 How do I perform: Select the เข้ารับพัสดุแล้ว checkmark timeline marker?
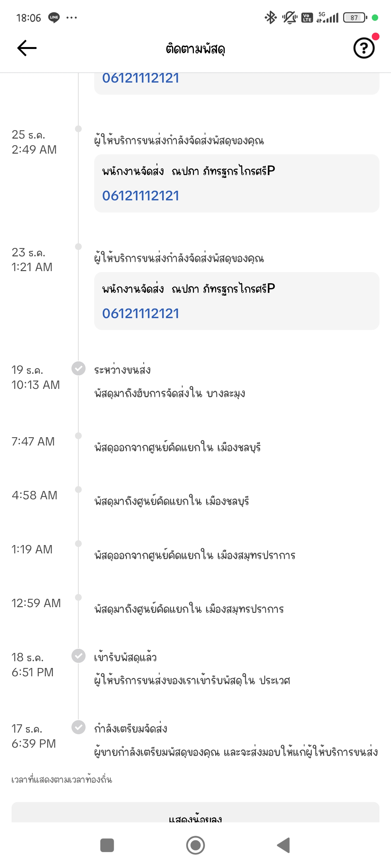[78, 656]
